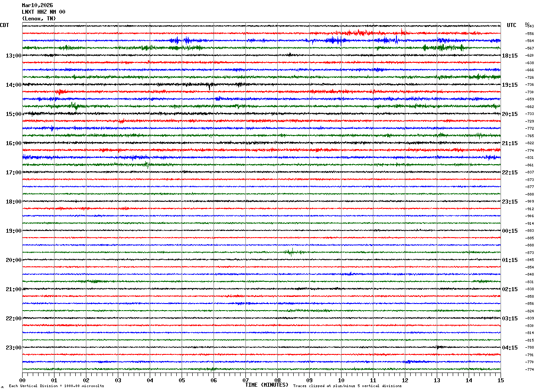Click minute tick label "12" on the time axis

click(x=405, y=380)
